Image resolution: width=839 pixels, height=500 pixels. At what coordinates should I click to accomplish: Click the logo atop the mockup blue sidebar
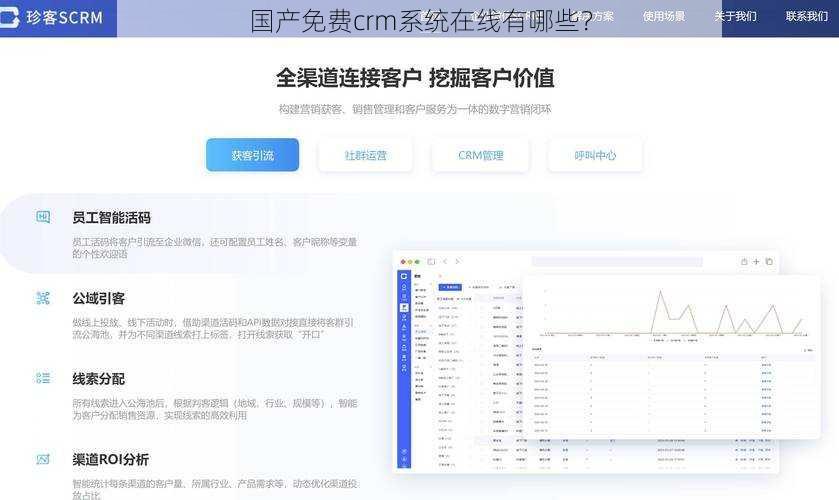(x=403, y=276)
